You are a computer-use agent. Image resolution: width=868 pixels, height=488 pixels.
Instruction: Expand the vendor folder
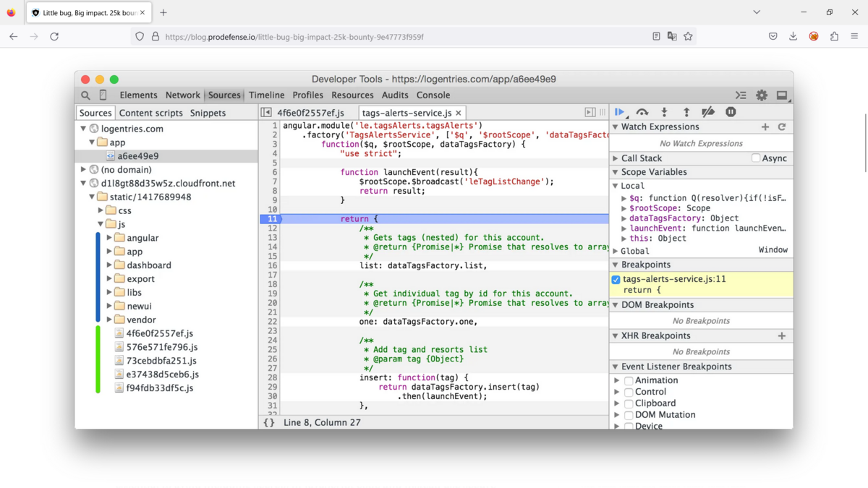coord(109,320)
